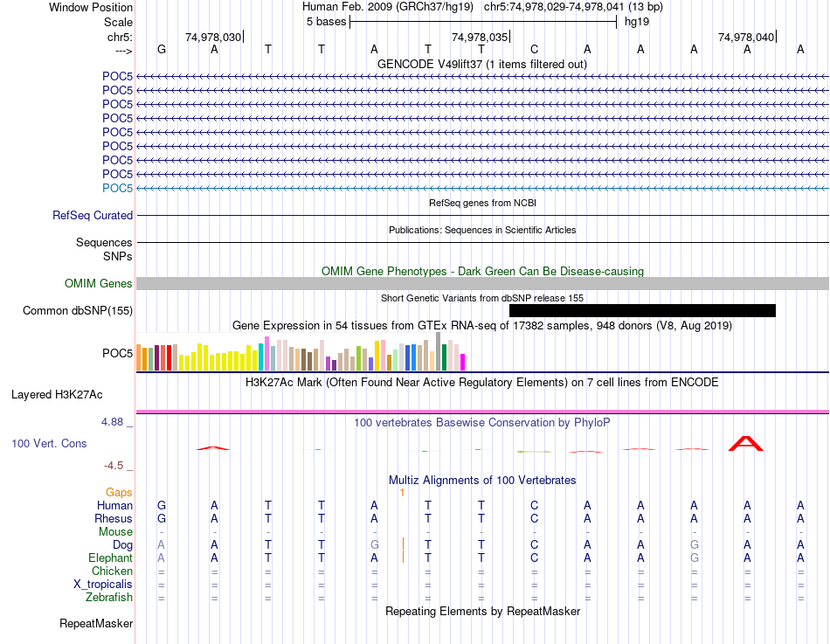Click POC5 label beside GTEx bar chart
Screen dimensions: 830x644
117,353
